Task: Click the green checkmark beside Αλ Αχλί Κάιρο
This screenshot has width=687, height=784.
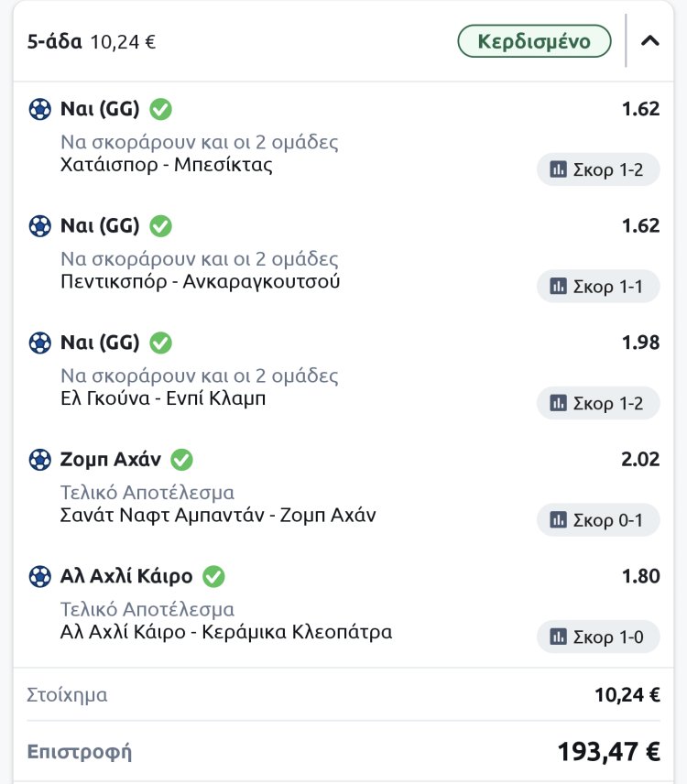Action: [214, 576]
